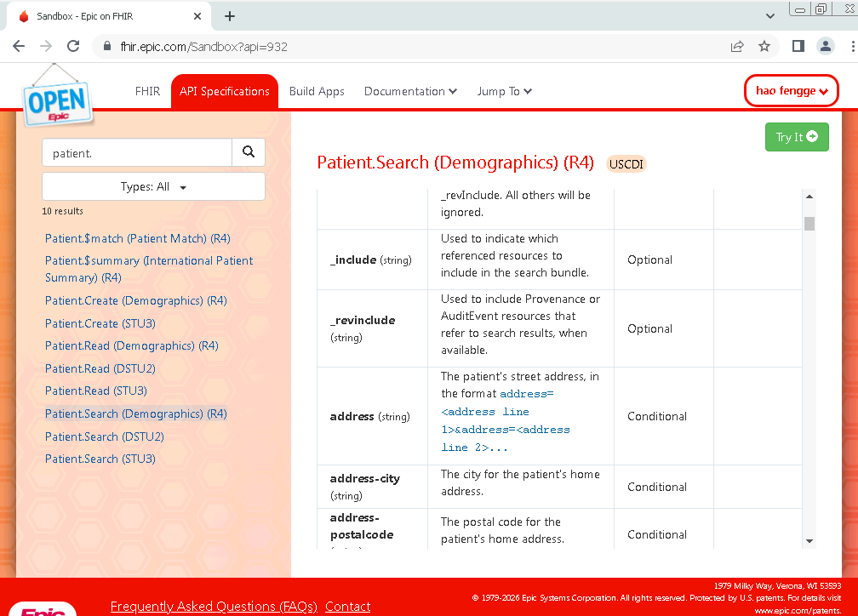Expand the Types: All dropdown
Image resolution: width=858 pixels, height=616 pixels.
coord(153,186)
